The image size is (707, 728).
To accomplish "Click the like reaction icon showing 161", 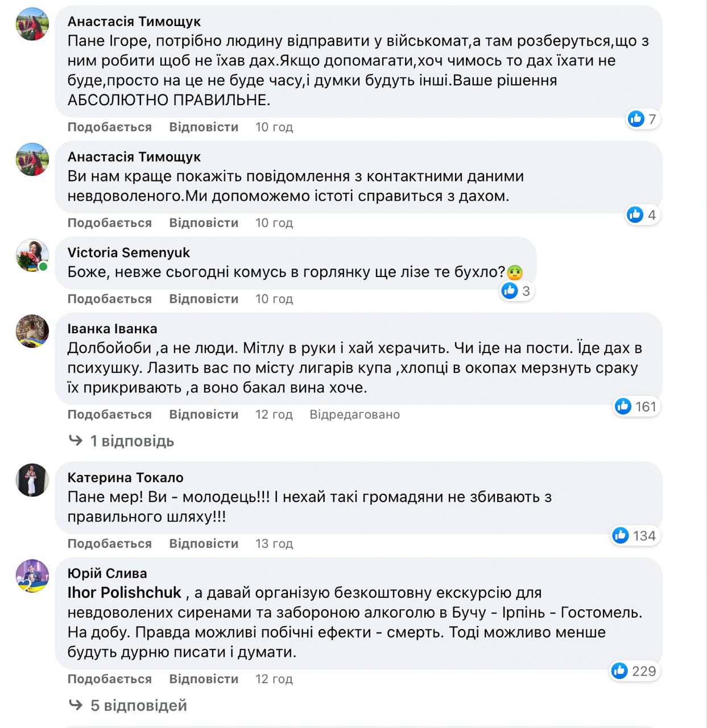I will 623,407.
